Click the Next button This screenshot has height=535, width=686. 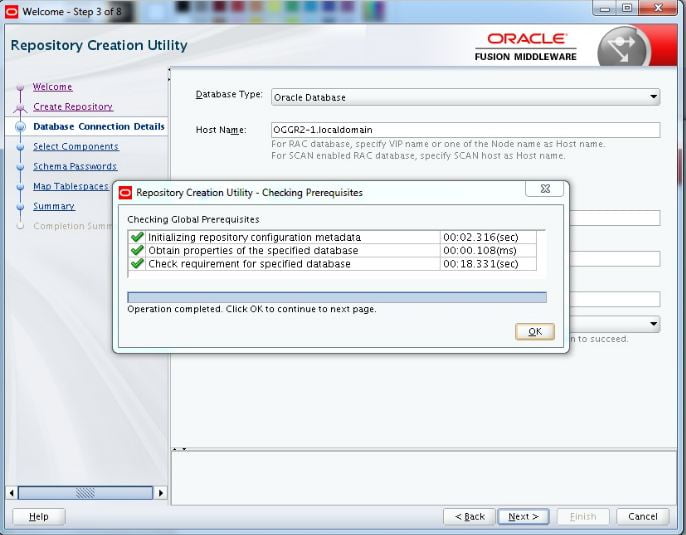[x=523, y=517]
